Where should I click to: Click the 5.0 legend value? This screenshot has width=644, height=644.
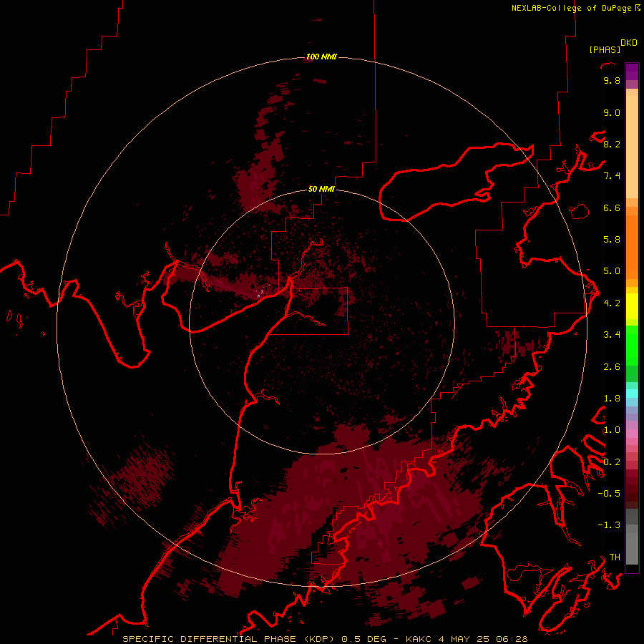pyautogui.click(x=612, y=271)
